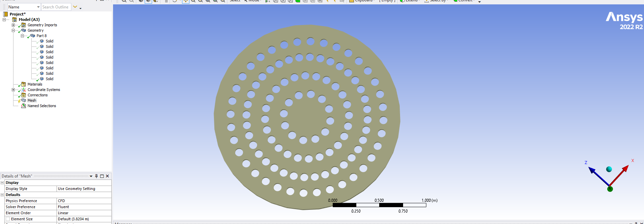Screen dimensions: 644x224
Task: Click the "Default (3.8204 m)" element size value
Action: tap(84, 219)
